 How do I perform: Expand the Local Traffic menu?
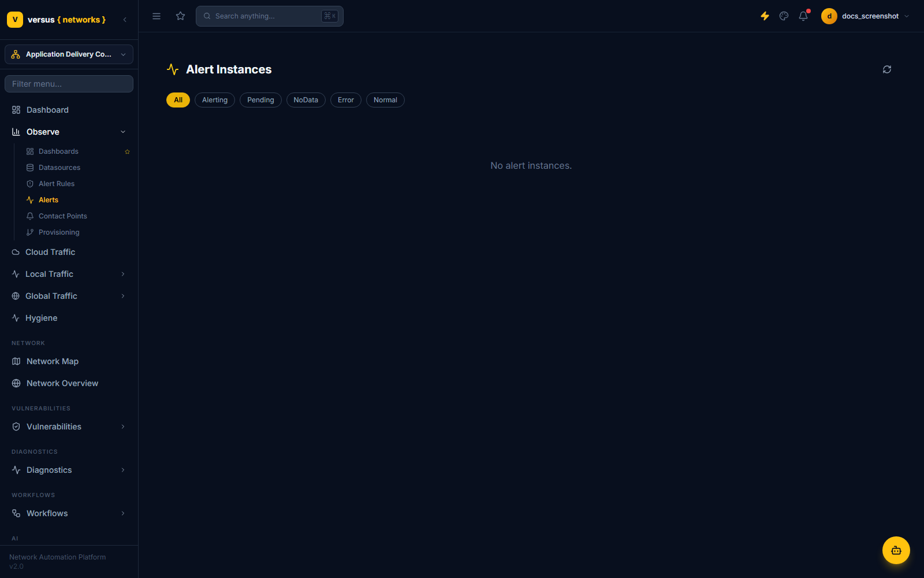[x=69, y=274]
